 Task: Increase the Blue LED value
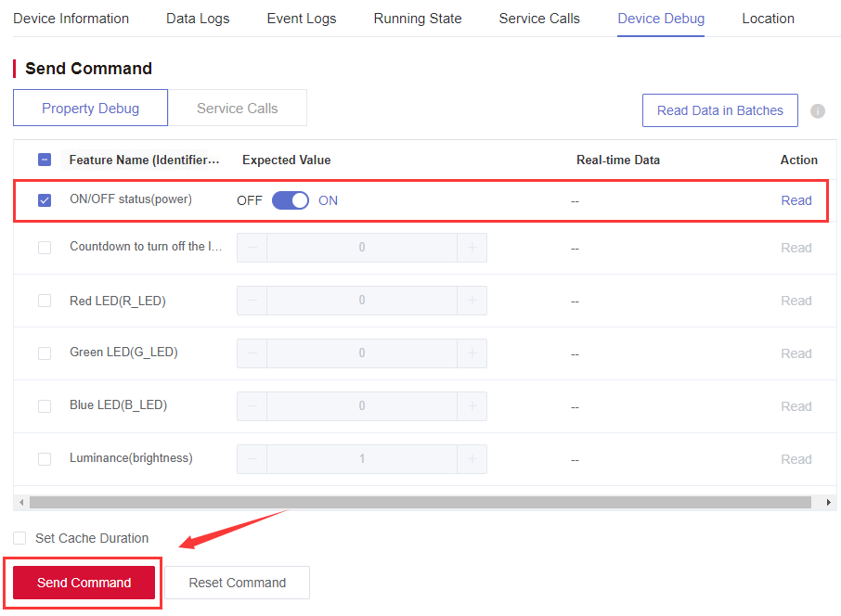(472, 405)
